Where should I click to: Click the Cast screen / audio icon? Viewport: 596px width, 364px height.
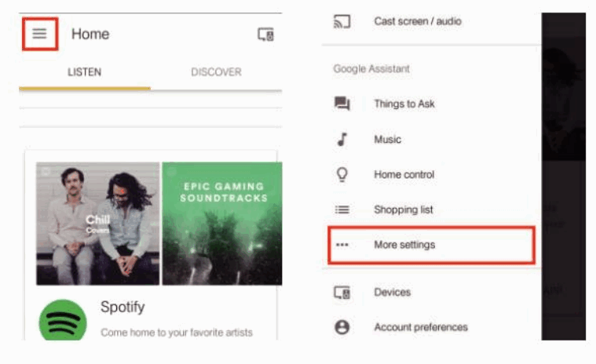342,22
